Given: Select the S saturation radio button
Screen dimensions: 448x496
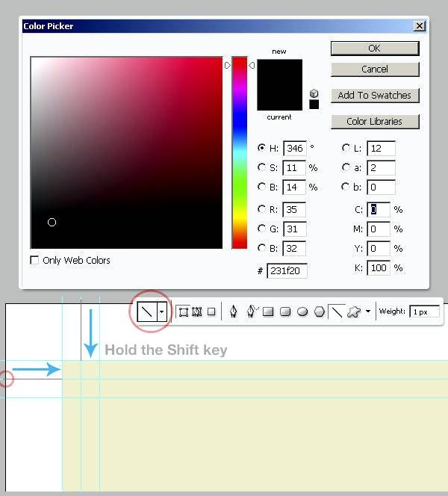Looking at the screenshot, I should 261,167.
